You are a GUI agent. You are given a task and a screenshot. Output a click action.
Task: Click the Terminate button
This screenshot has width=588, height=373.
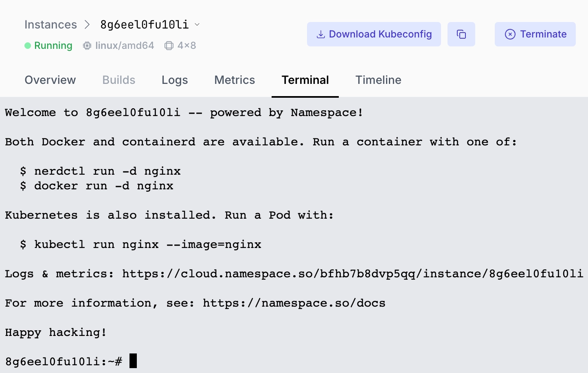pos(535,34)
